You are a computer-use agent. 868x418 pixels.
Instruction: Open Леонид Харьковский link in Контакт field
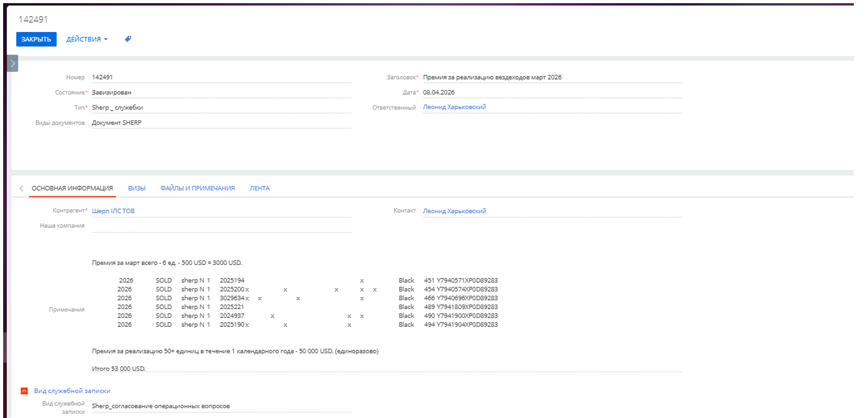[455, 211]
